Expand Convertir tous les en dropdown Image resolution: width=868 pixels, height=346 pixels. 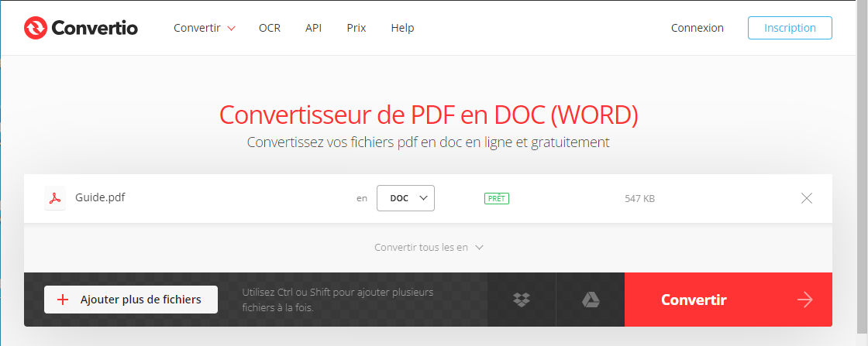point(429,247)
